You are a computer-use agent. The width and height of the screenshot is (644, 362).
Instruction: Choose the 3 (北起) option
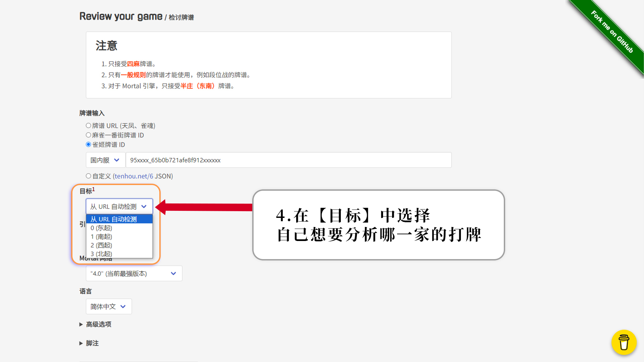pos(119,254)
